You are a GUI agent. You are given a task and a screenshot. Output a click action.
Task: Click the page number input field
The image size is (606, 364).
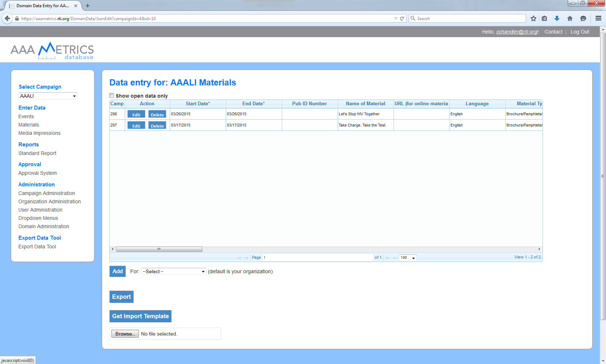pyautogui.click(x=317, y=258)
